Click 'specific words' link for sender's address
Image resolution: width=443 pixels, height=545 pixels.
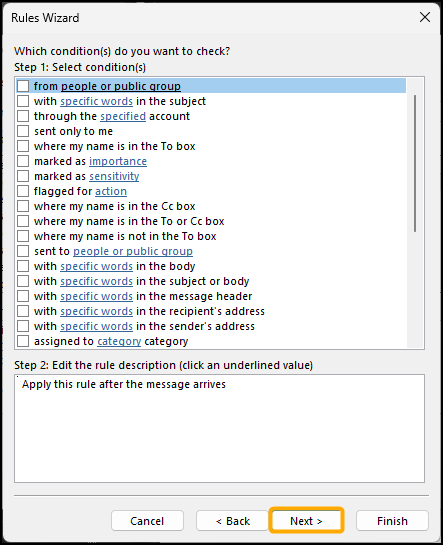(97, 326)
